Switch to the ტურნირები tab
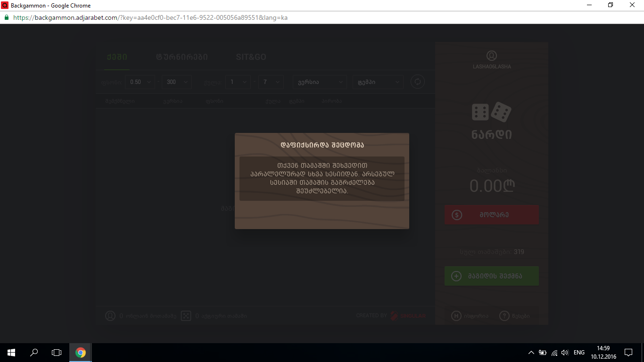This screenshot has width=644, height=362. pyautogui.click(x=182, y=57)
